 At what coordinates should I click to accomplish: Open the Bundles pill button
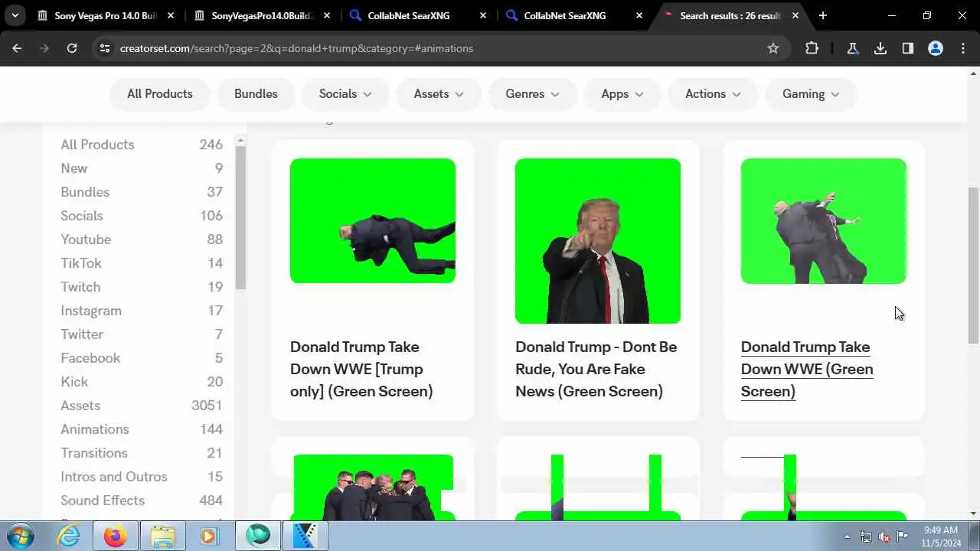pos(256,94)
